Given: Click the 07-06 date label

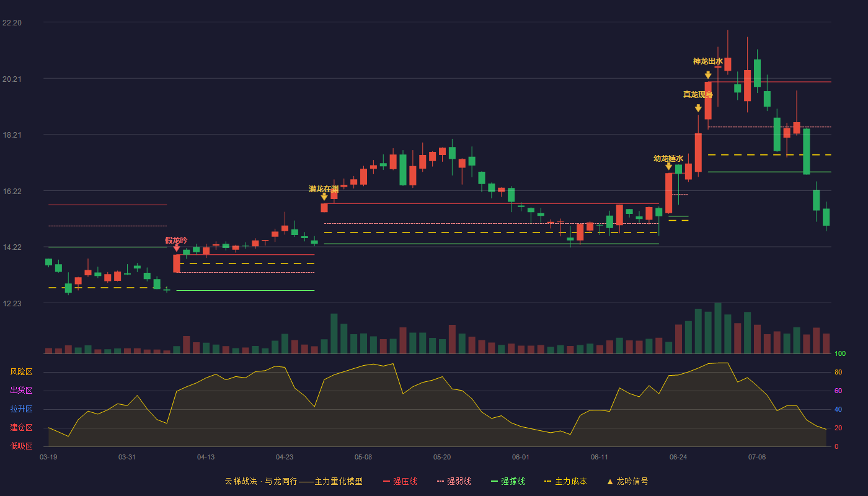Looking at the screenshot, I should 757,457.
